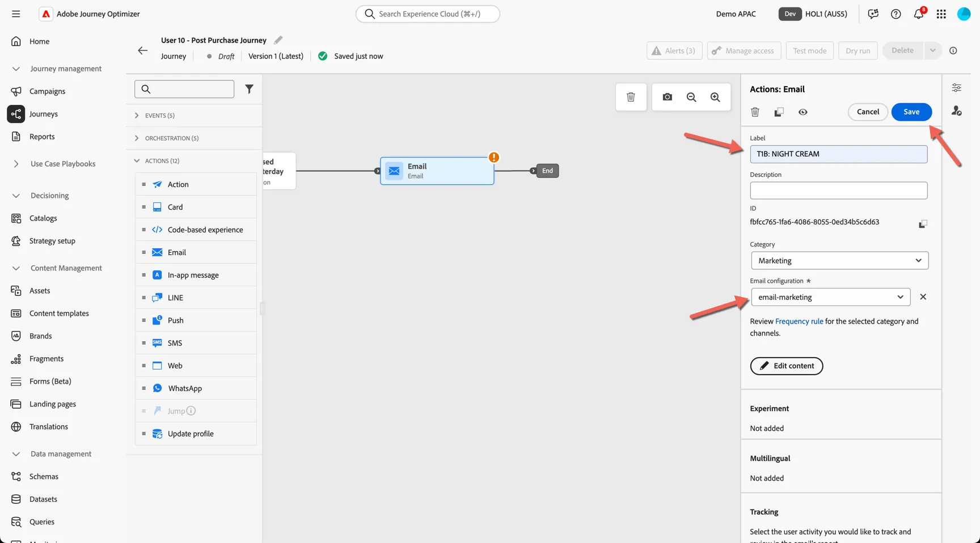Save the email action settings

[x=911, y=112]
